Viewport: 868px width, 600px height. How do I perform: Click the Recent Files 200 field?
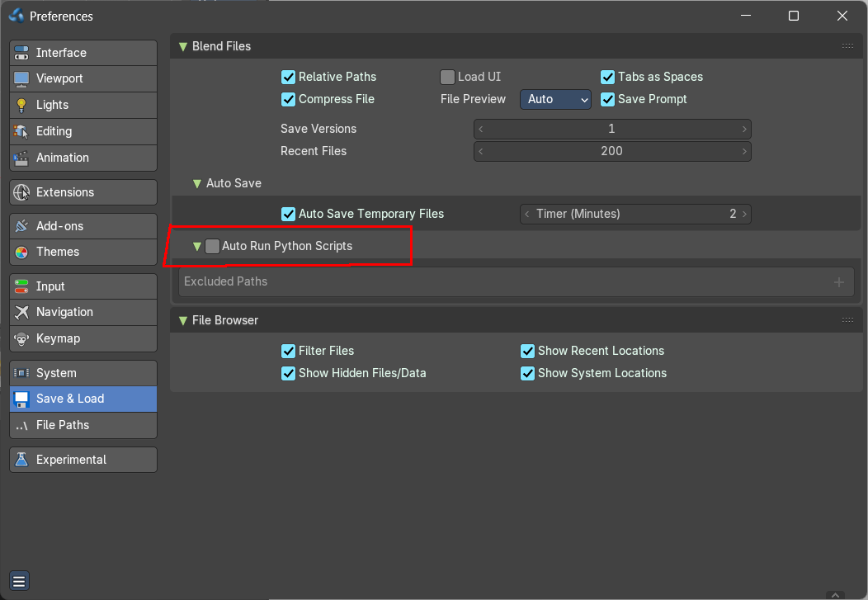point(612,151)
